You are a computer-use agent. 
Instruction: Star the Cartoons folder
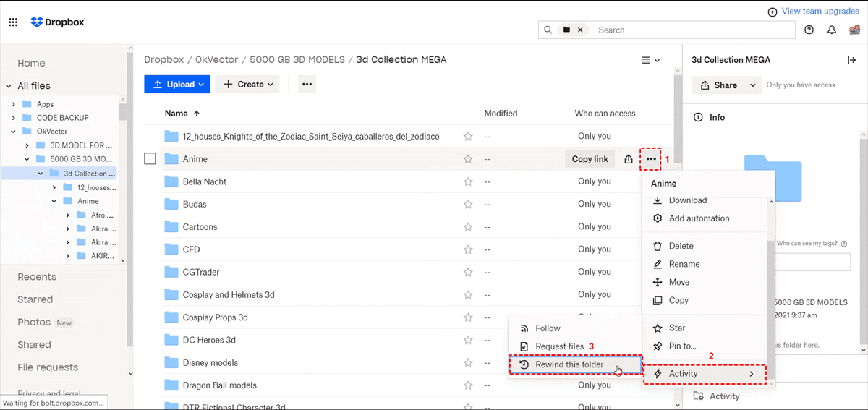[468, 227]
